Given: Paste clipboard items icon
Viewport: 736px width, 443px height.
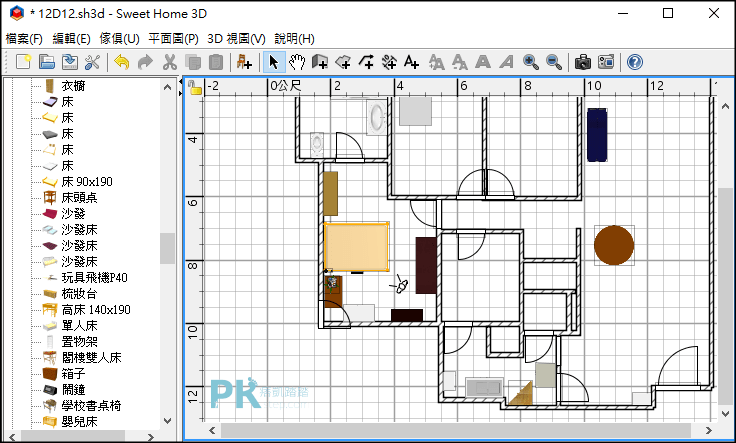Looking at the screenshot, I should pos(215,61).
